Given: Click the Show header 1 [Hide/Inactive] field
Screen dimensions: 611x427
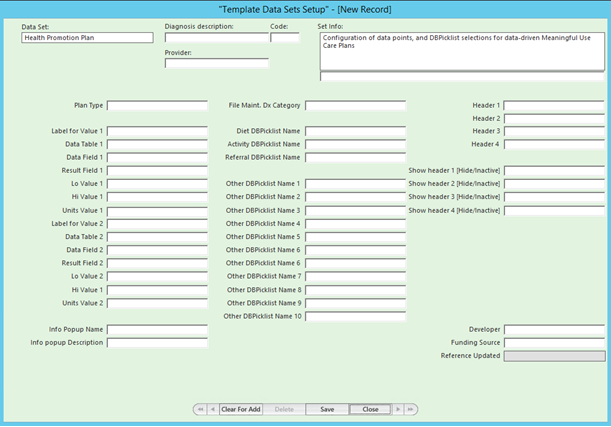Looking at the screenshot, I should click(554, 171).
